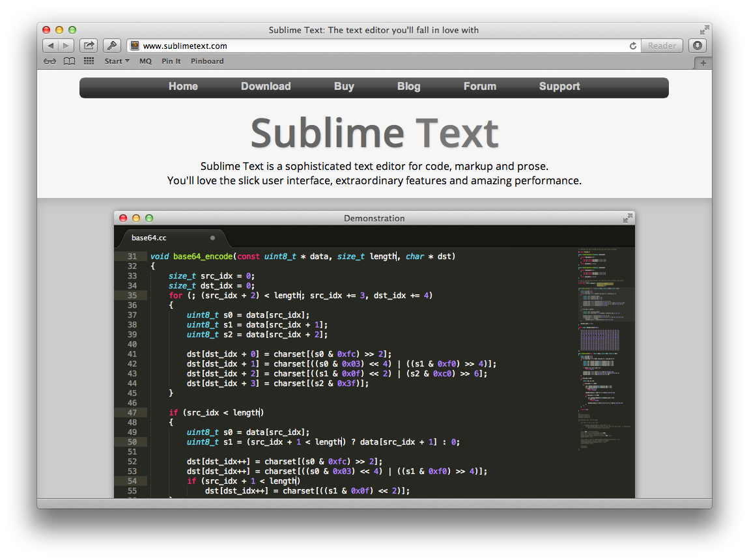Enter full screen in the Safari window
The width and height of the screenshot is (749, 560).
(704, 30)
